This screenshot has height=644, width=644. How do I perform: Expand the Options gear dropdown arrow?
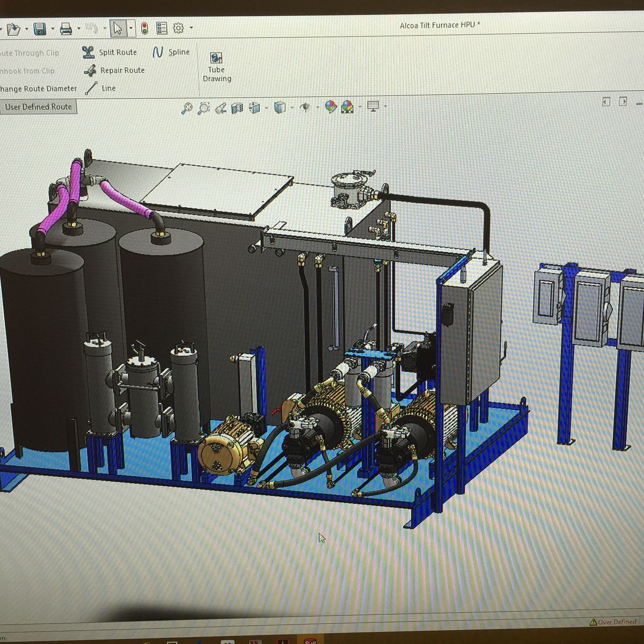pyautogui.click(x=191, y=28)
